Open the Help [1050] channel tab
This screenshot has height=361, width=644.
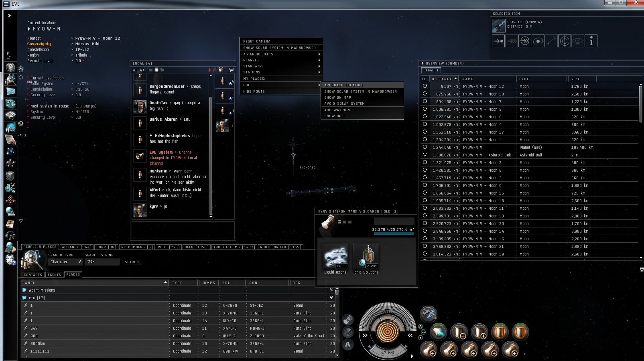coord(196,247)
